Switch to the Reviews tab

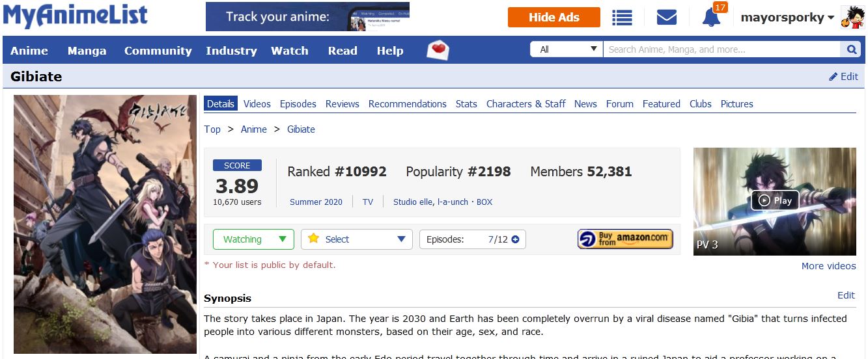pyautogui.click(x=343, y=104)
